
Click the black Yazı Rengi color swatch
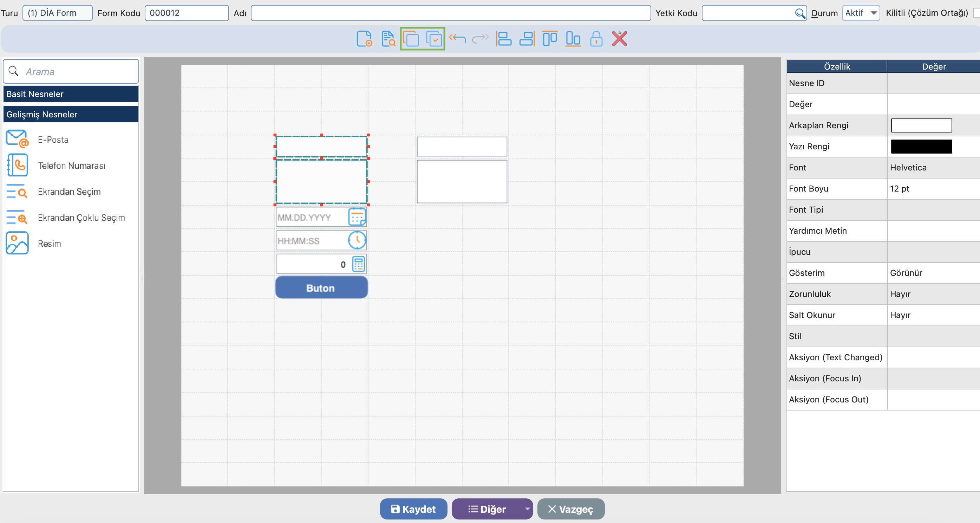(x=921, y=147)
